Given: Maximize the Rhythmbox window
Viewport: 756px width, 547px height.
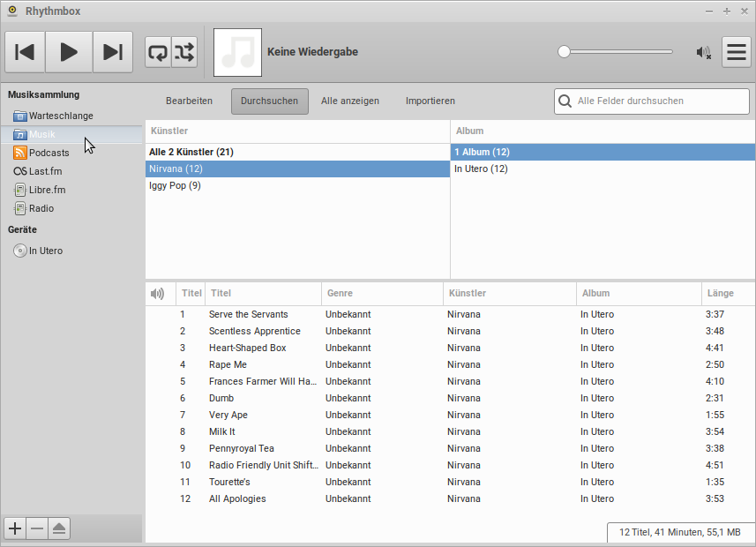Looking at the screenshot, I should 727,11.
